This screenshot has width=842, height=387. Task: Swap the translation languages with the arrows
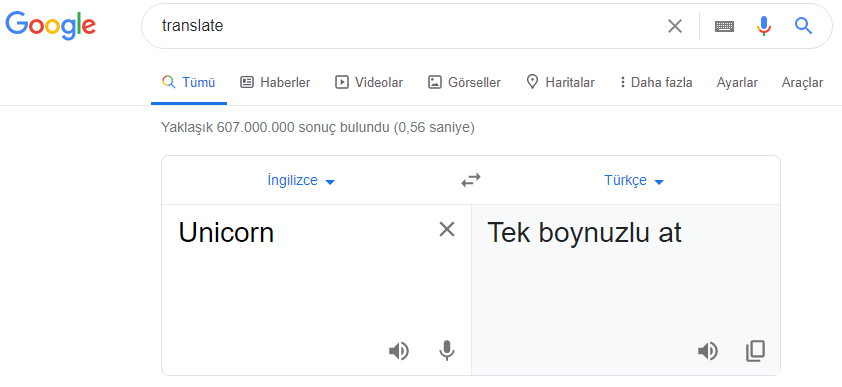[x=471, y=180]
